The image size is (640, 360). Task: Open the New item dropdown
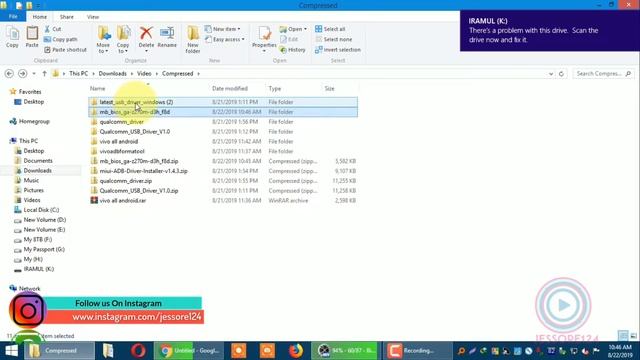pos(222,29)
